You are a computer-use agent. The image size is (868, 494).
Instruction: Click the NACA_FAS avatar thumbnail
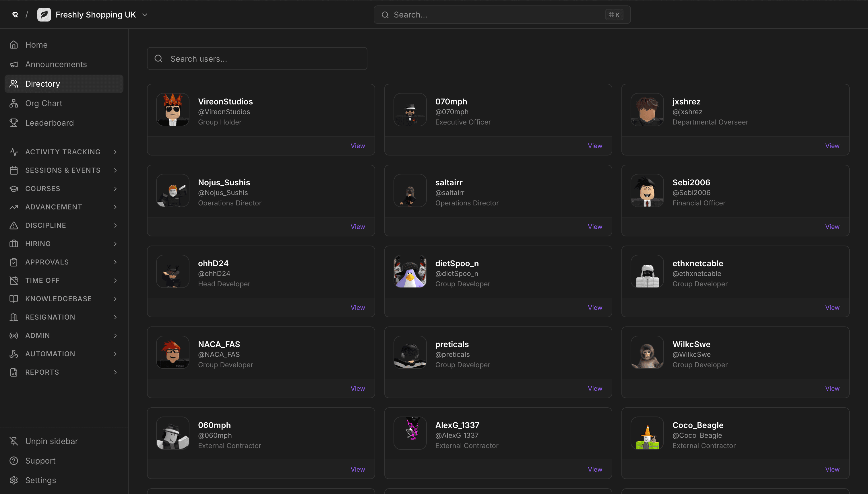click(x=173, y=352)
